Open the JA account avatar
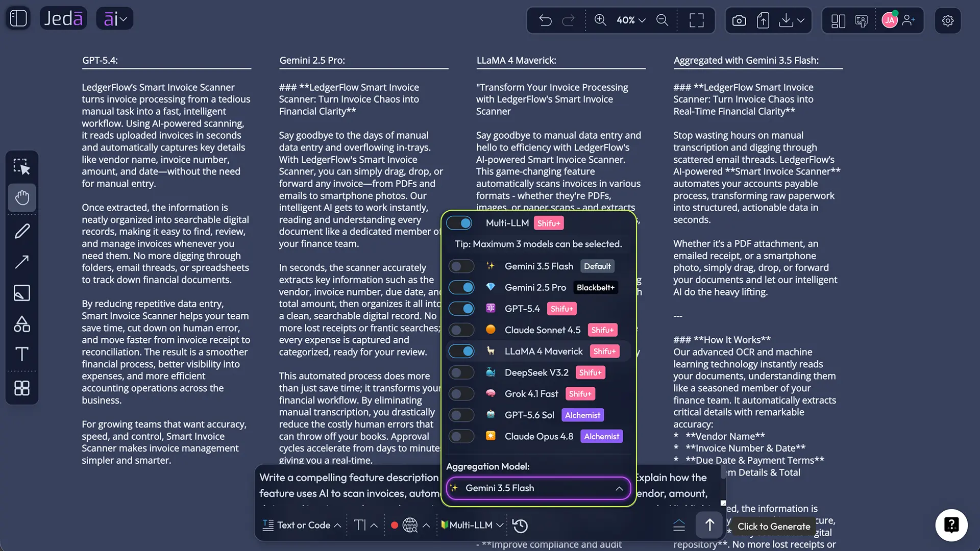 [x=890, y=20]
